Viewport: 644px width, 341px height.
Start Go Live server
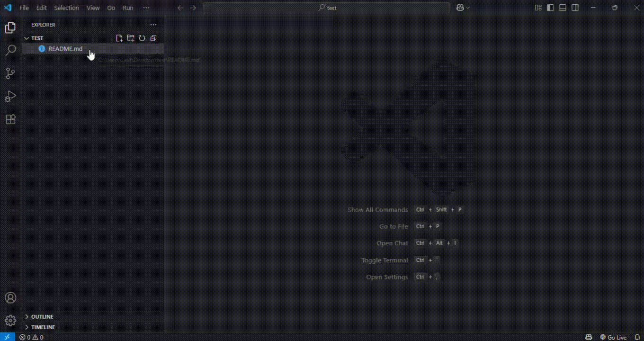(x=613, y=337)
